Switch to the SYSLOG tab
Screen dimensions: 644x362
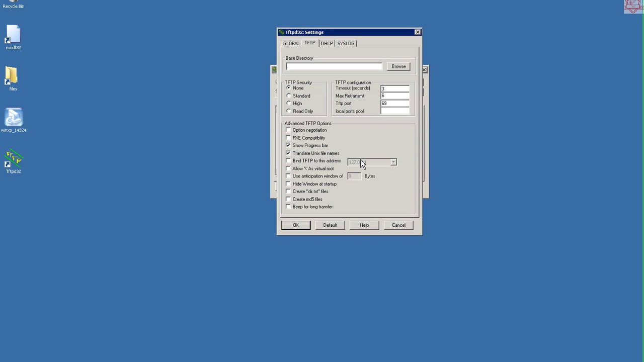[x=346, y=44]
